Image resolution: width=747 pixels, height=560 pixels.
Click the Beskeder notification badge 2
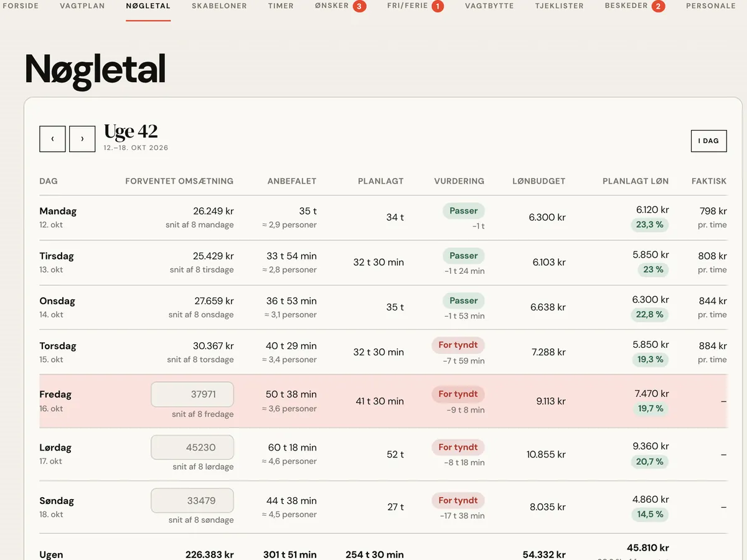pos(659,6)
